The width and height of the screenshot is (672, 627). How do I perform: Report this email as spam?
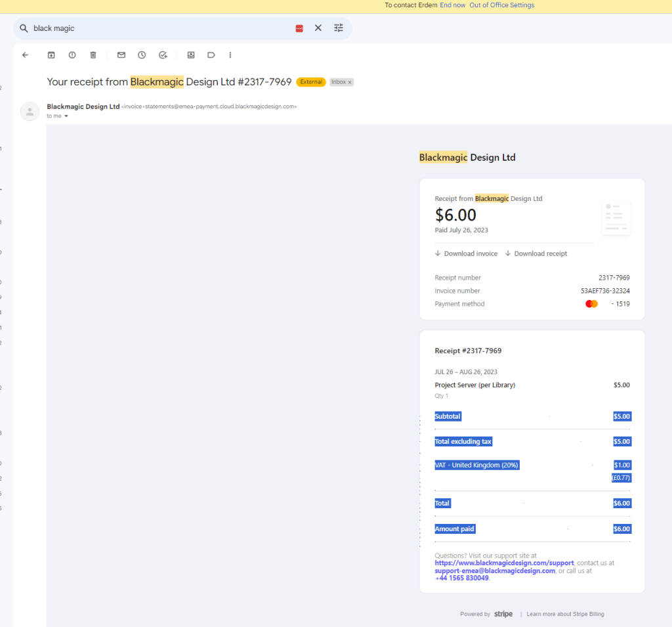[72, 55]
